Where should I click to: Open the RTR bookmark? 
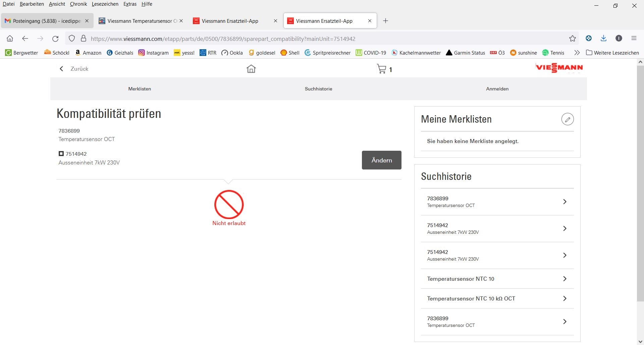pyautogui.click(x=208, y=53)
